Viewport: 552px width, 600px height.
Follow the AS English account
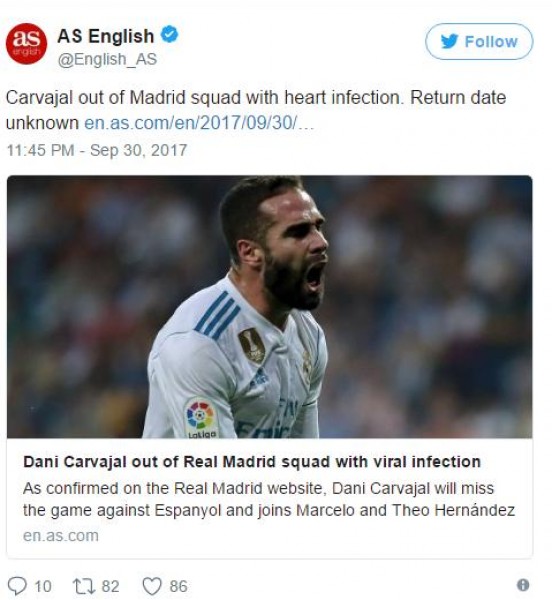[479, 41]
